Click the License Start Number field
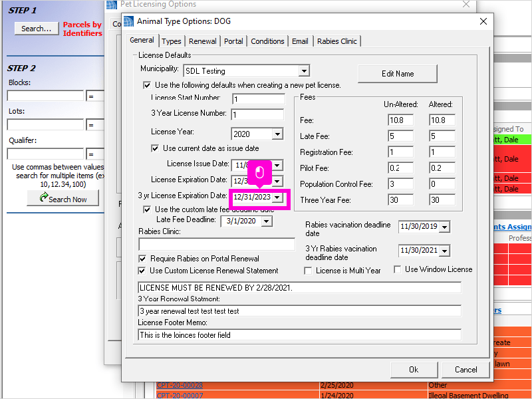532x399 pixels. [259, 98]
